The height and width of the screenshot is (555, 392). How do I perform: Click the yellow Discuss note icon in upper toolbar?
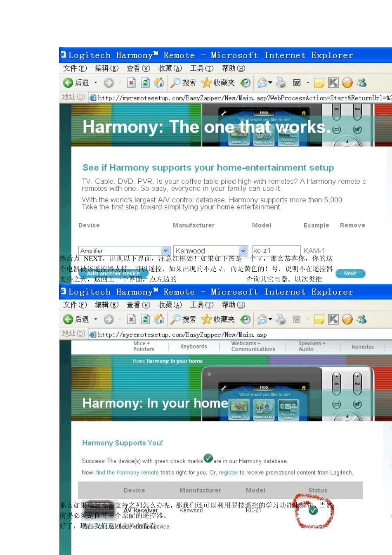319,83
